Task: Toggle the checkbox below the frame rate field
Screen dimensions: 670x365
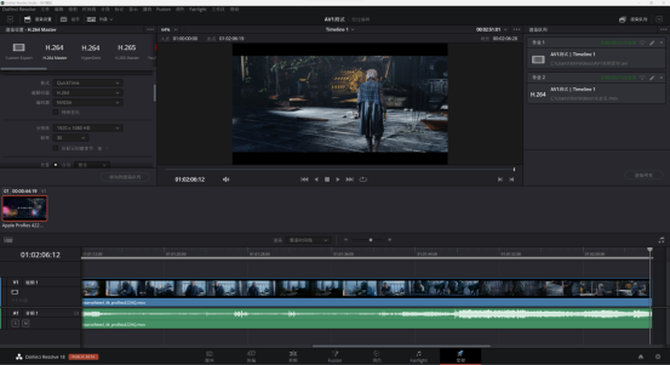Action: coord(56,148)
